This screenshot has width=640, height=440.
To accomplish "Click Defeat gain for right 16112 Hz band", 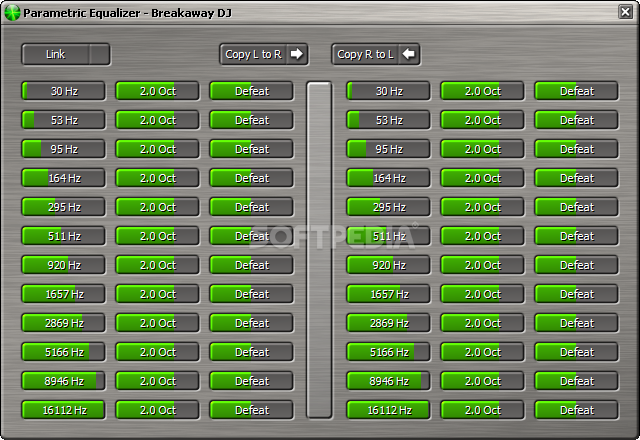I will click(576, 410).
